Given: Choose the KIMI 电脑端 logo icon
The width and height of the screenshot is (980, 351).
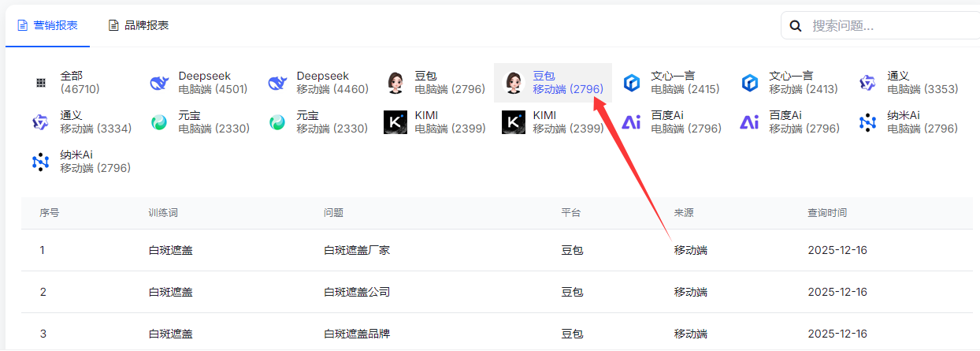Looking at the screenshot, I should (x=395, y=122).
